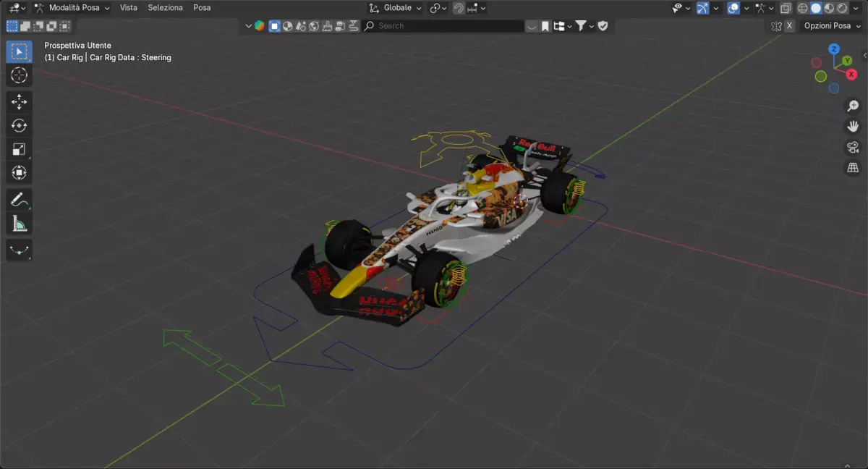The width and height of the screenshot is (868, 469).
Task: Click the zoom magnifier viewport button
Action: [853, 106]
